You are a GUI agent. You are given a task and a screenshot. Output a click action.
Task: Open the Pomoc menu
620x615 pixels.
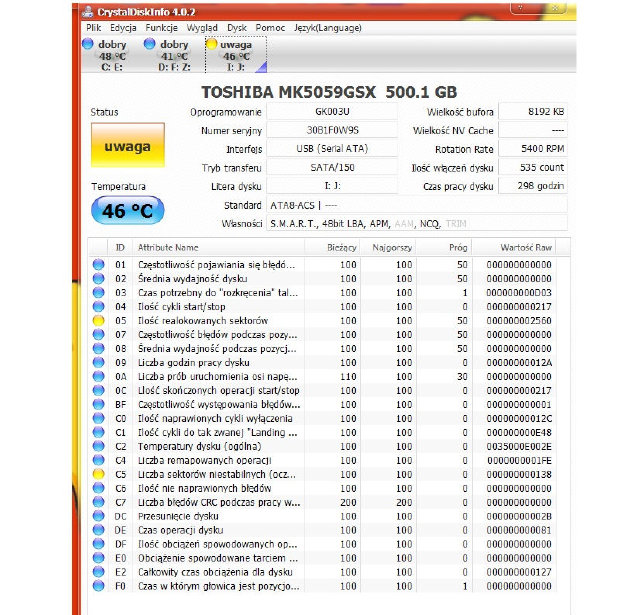[x=270, y=28]
